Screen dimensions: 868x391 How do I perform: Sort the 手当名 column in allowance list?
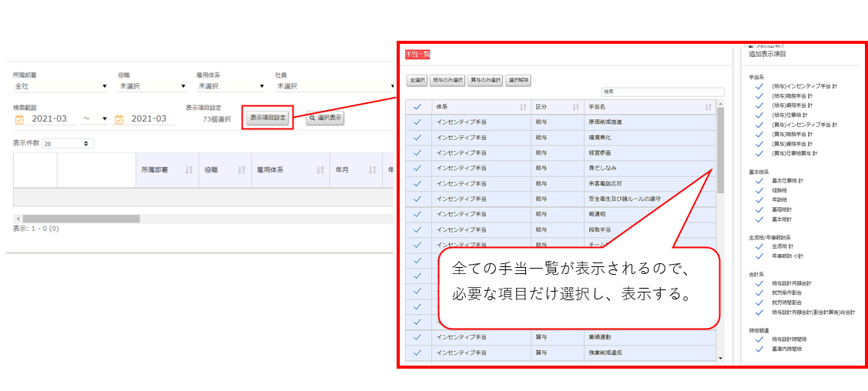(x=708, y=107)
